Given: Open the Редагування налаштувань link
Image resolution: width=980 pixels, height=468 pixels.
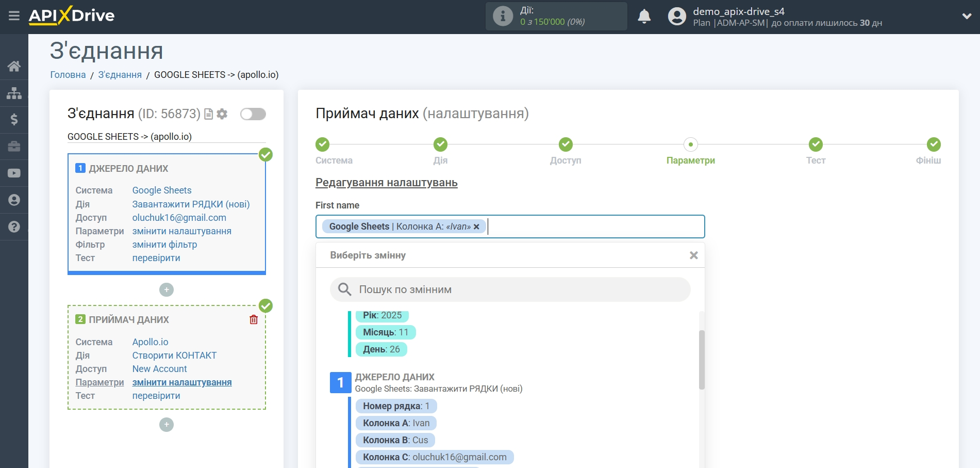Looking at the screenshot, I should [x=386, y=183].
